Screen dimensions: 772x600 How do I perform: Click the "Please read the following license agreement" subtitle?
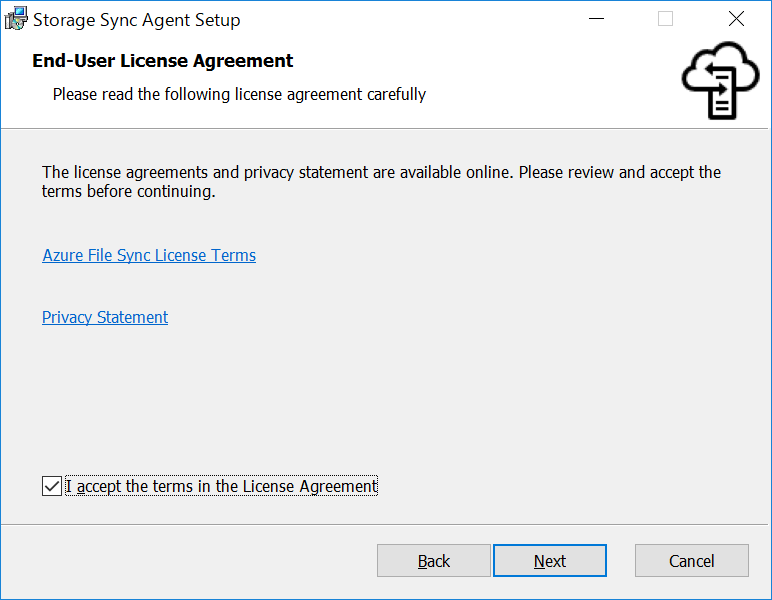pyautogui.click(x=239, y=94)
